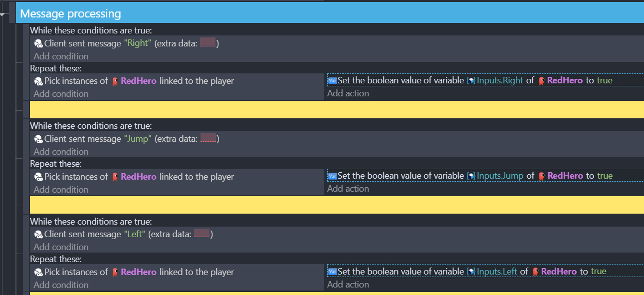
Task: Select the Message processing group title
Action: pyautogui.click(x=70, y=13)
